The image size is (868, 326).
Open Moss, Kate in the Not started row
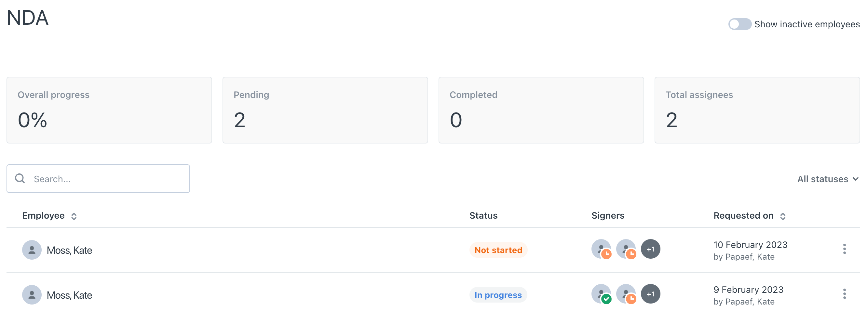[x=69, y=250]
